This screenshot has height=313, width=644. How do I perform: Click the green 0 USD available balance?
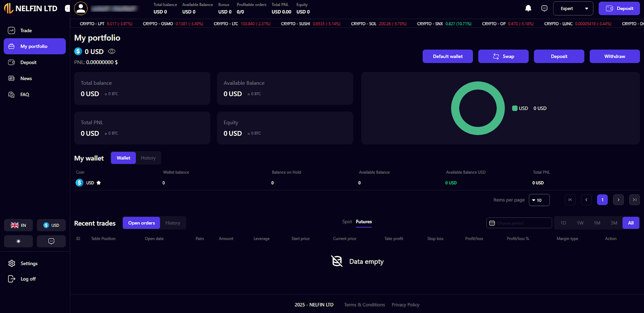(x=451, y=183)
